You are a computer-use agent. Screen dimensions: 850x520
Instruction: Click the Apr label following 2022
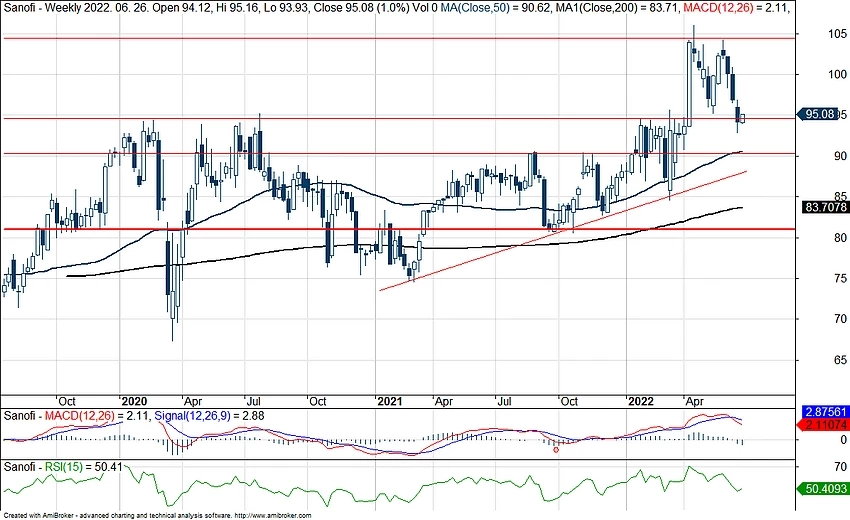point(694,401)
